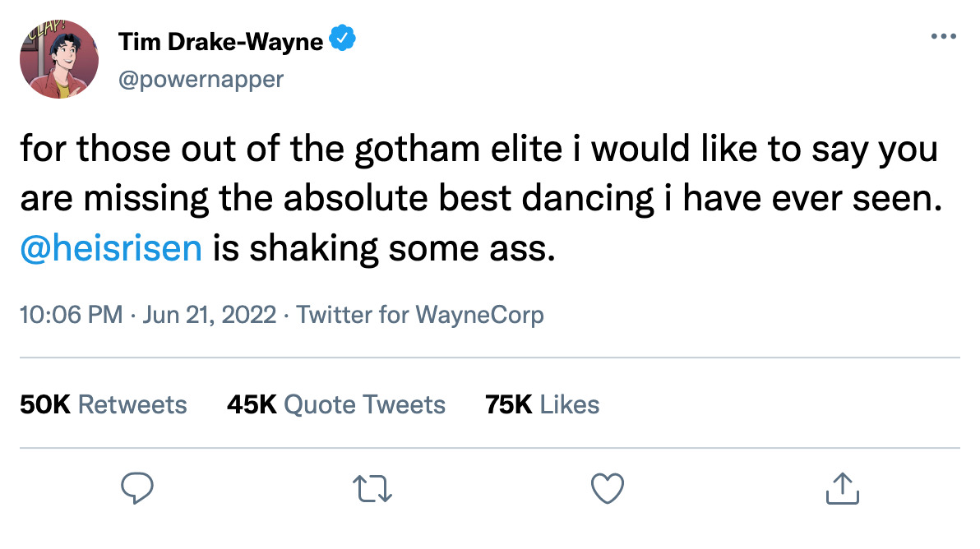980x549 pixels.
Task: Click the reply speech bubble icon
Action: [133, 490]
